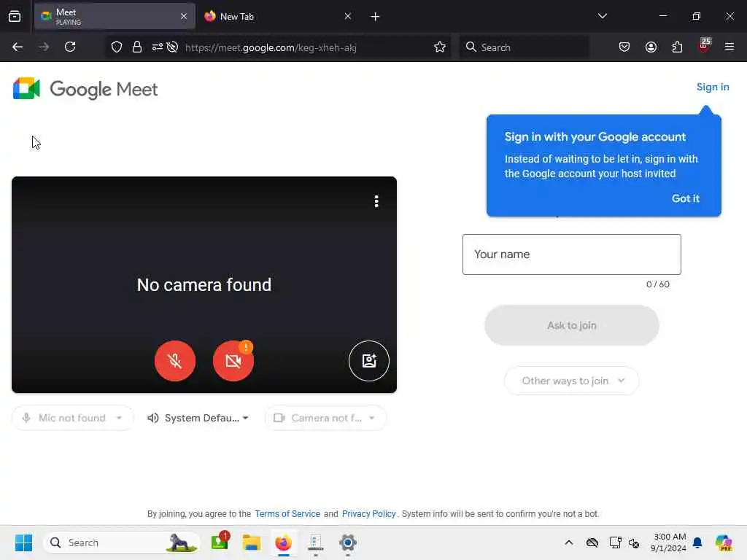Toggle the muted microphone button
Image resolution: width=747 pixels, height=560 pixels.
click(175, 360)
